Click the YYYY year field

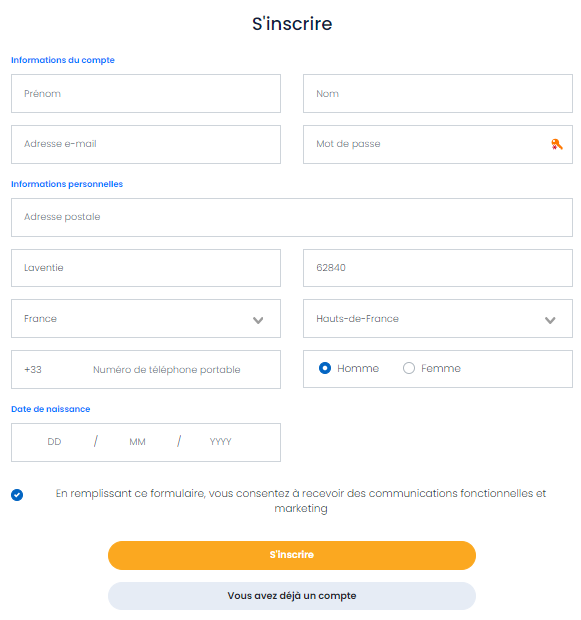(x=220, y=442)
